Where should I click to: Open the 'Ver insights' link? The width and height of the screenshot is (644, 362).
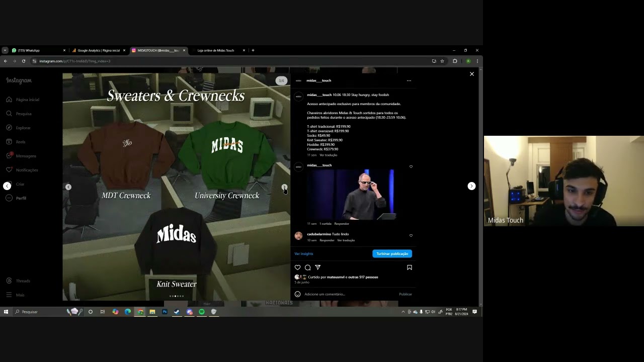point(304,254)
